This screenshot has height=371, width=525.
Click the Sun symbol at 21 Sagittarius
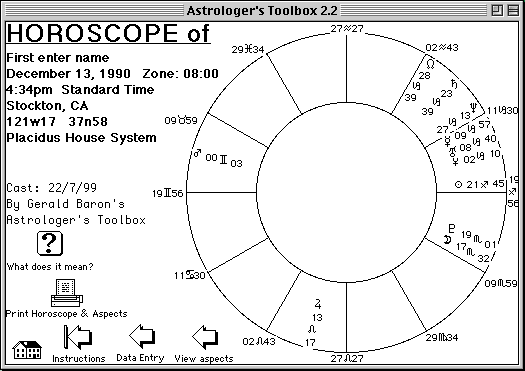(458, 184)
